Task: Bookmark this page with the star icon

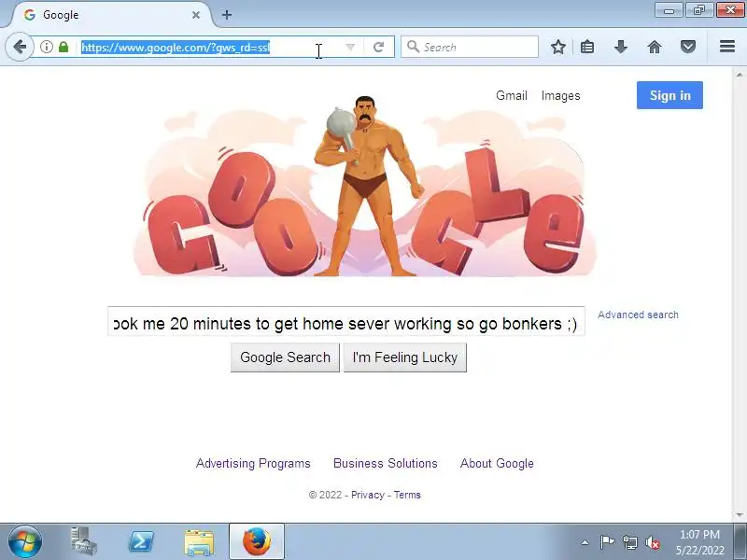Action: pos(557,47)
